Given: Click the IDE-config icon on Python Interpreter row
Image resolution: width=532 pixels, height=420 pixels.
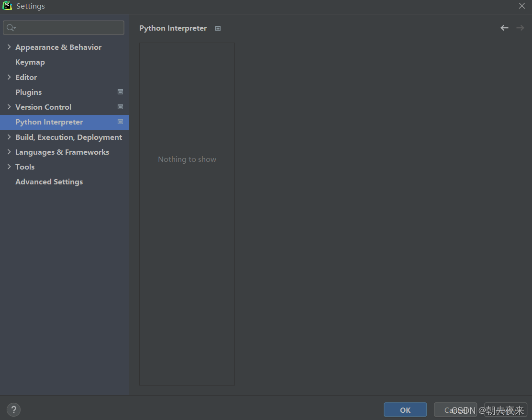Looking at the screenshot, I should click(x=120, y=122).
